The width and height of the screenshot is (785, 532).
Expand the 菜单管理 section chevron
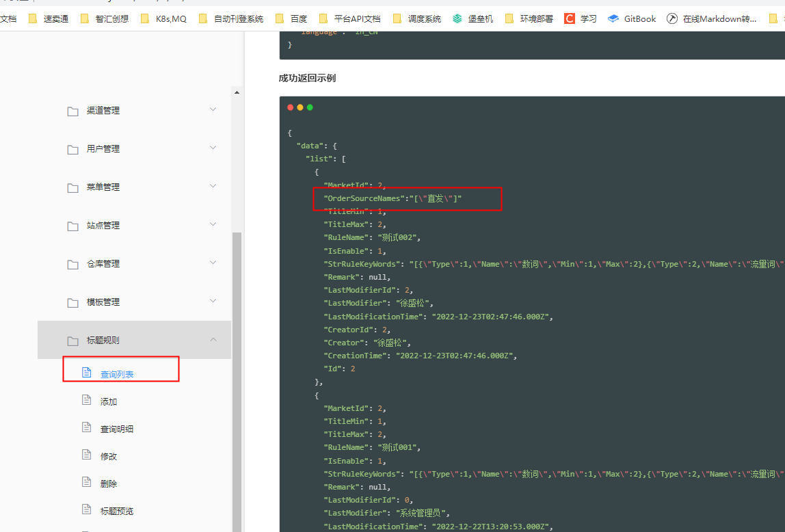213,186
